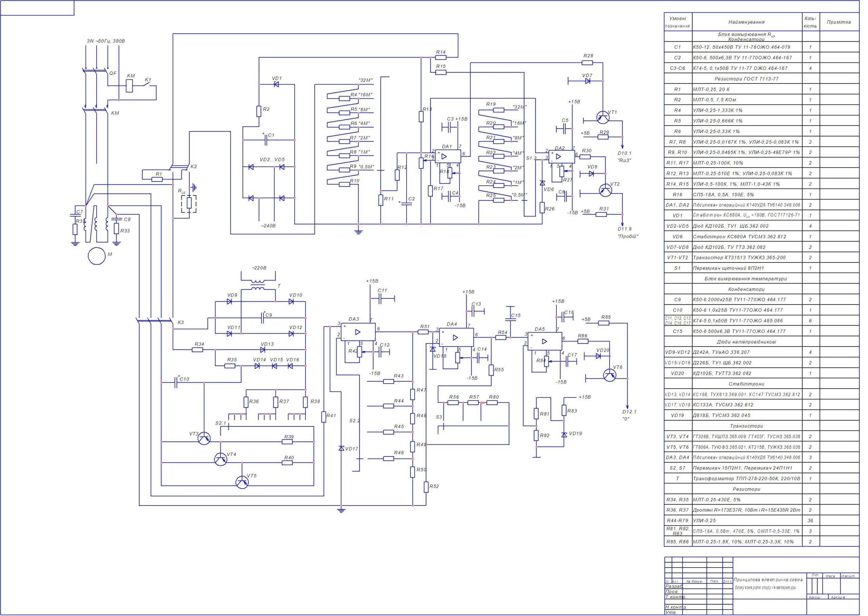Click the VD17 zener diode symbol

tap(341, 448)
